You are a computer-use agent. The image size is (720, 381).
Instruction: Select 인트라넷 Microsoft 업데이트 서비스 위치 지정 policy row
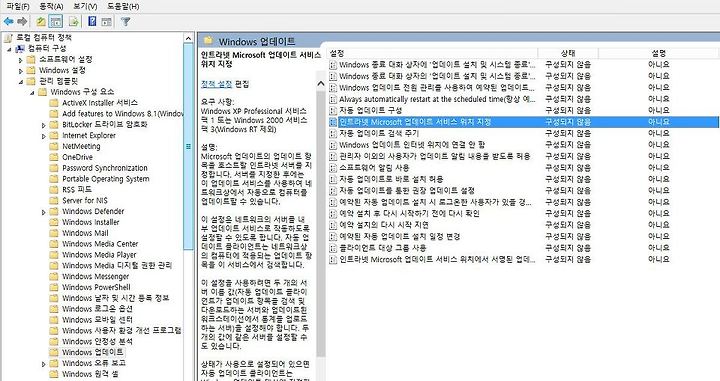(x=523, y=122)
